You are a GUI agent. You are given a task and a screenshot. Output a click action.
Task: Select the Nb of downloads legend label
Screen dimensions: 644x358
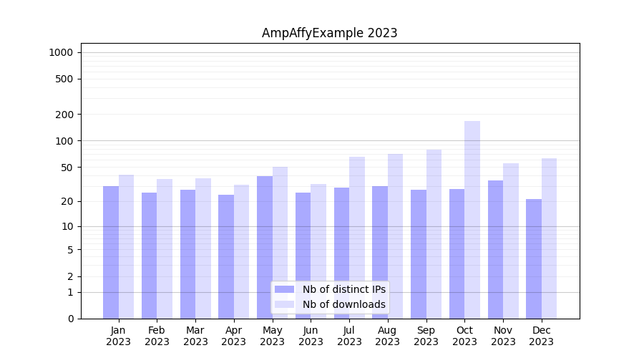coord(343,304)
